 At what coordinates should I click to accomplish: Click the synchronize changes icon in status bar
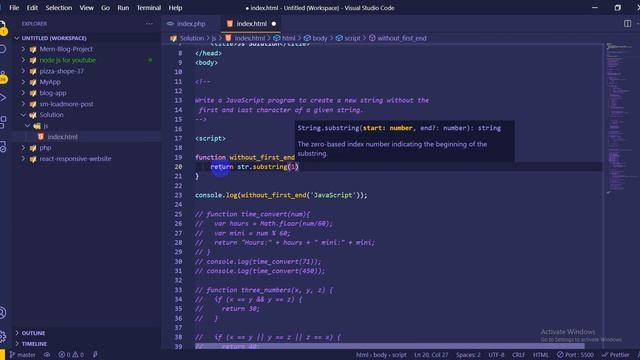47,355
